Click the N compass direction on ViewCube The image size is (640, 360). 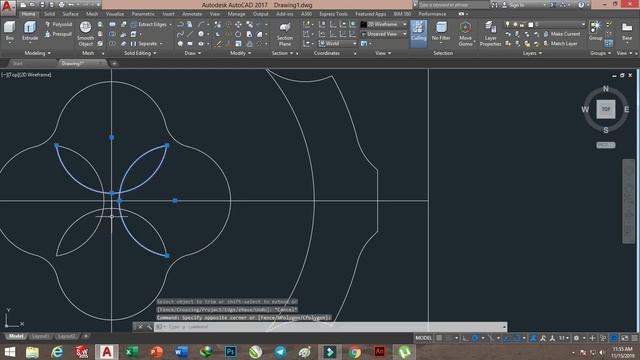tap(606, 89)
